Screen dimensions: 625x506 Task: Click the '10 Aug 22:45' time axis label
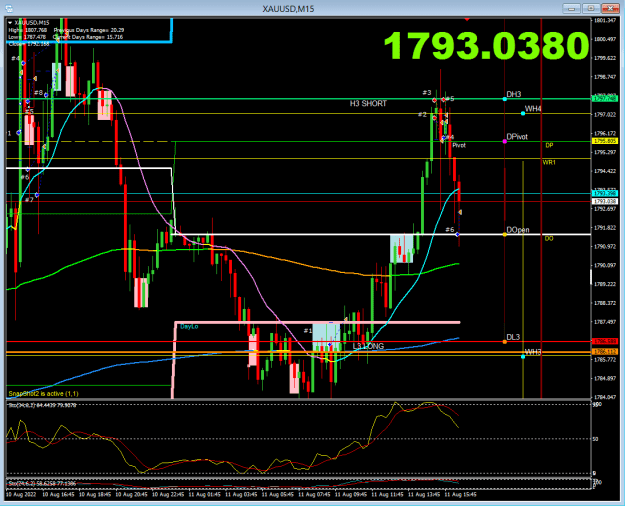pos(168,494)
